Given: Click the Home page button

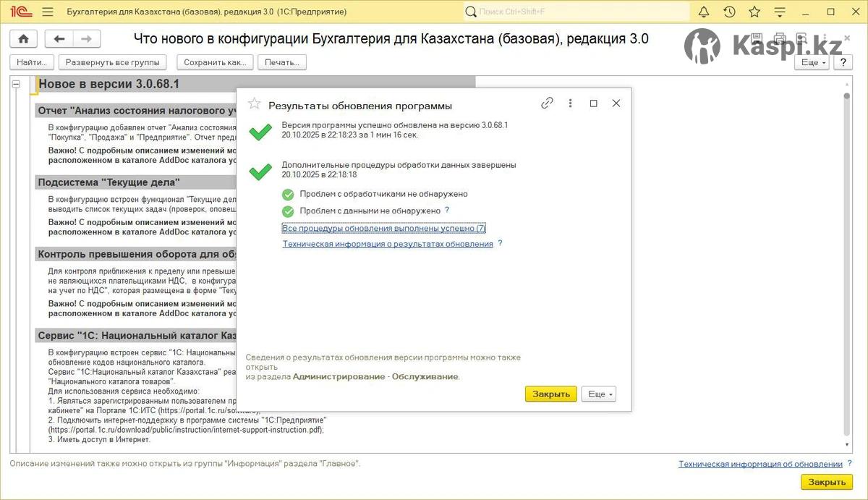Looking at the screenshot, I should [23, 39].
